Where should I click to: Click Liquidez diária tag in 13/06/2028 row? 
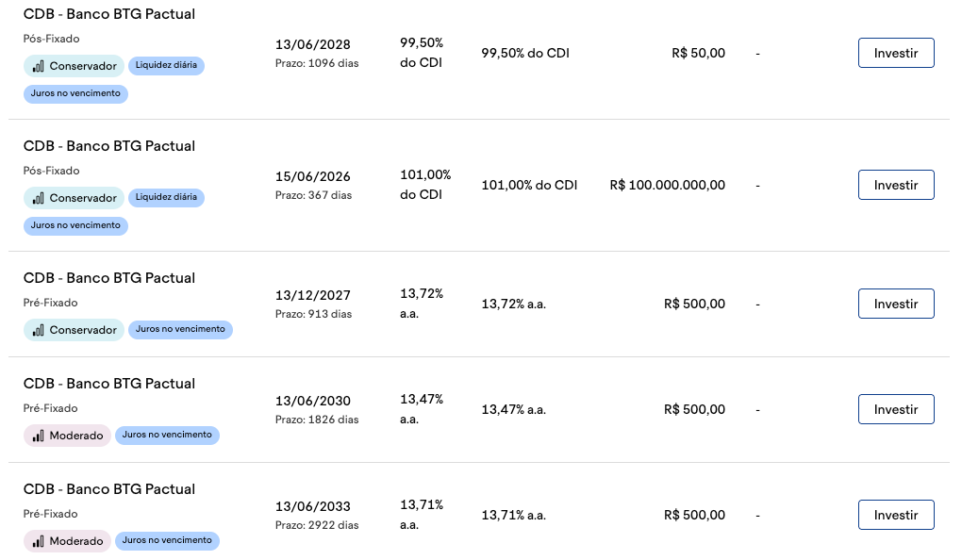[166, 65]
